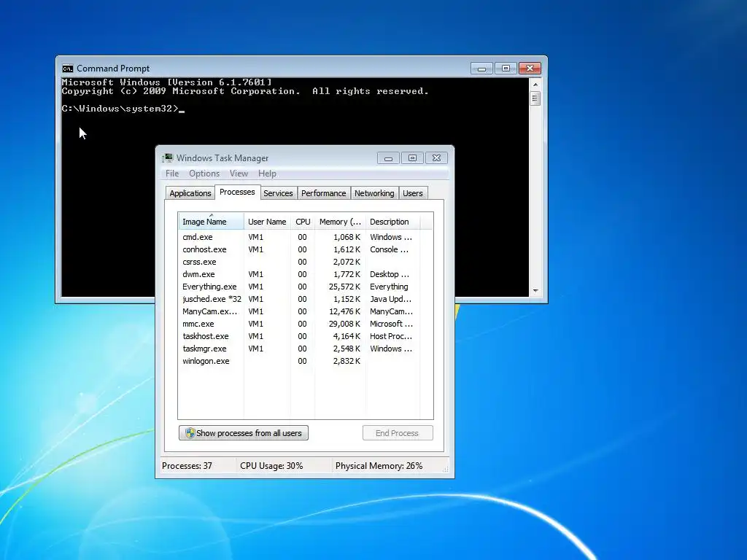The image size is (747, 560).
Task: Open the View menu in Task Manager
Action: click(239, 174)
